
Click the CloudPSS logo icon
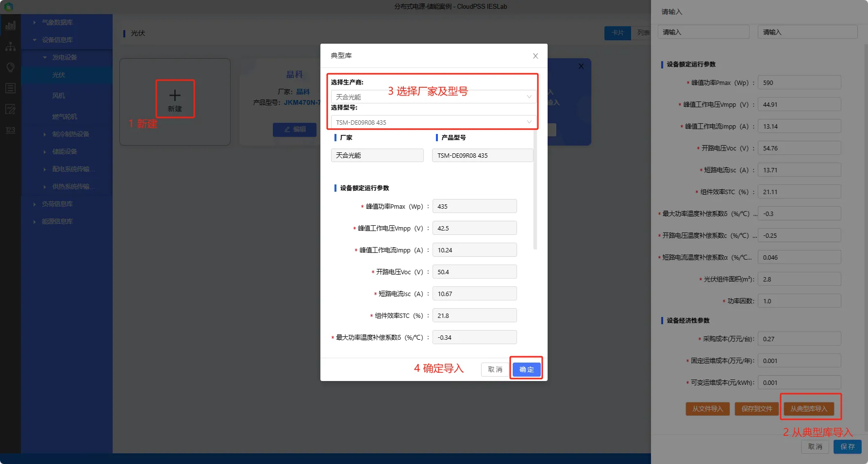tap(9, 7)
